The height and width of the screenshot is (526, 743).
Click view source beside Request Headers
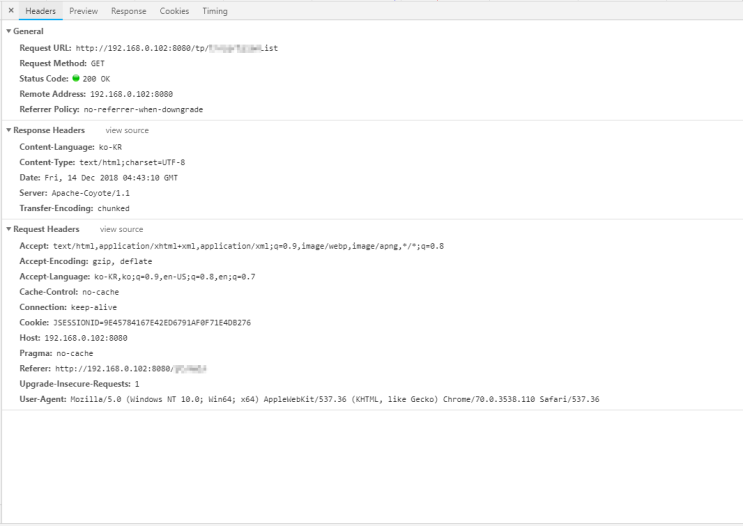tap(122, 230)
